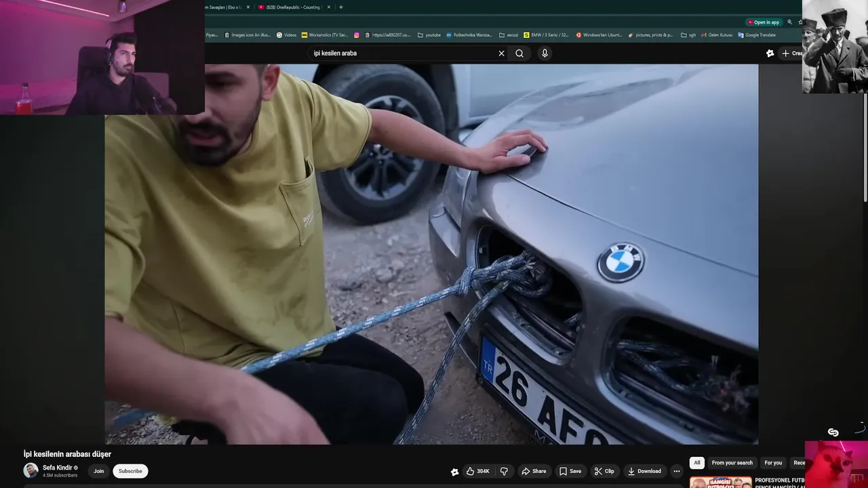
Task: Select the All filter chip
Action: tap(697, 463)
